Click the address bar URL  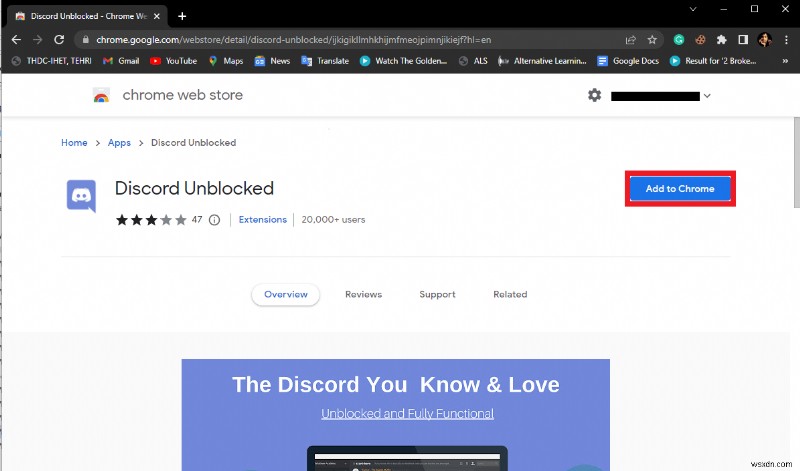[x=293, y=40]
